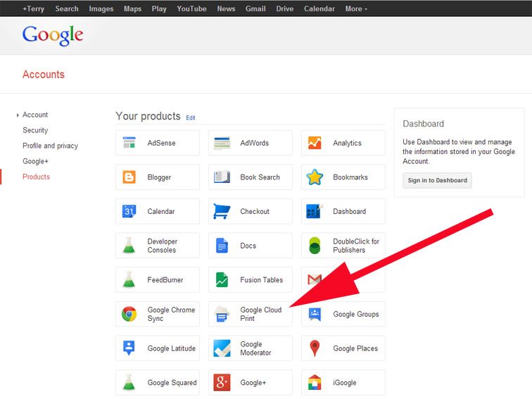Open Images from the top bar
The width and height of the screenshot is (532, 399).
pos(101,9)
